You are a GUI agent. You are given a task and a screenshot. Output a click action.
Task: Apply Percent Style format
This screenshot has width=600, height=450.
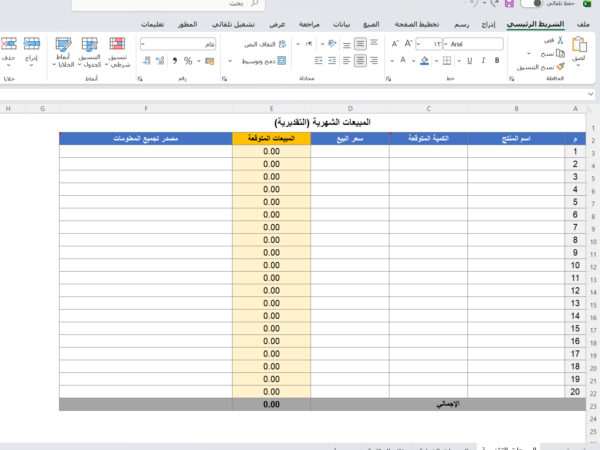tap(188, 61)
